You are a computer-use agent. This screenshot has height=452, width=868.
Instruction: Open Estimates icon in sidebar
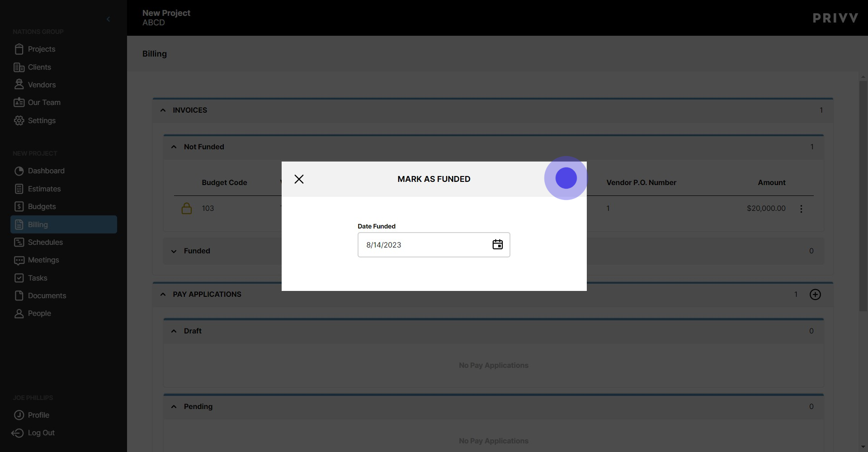pos(19,189)
